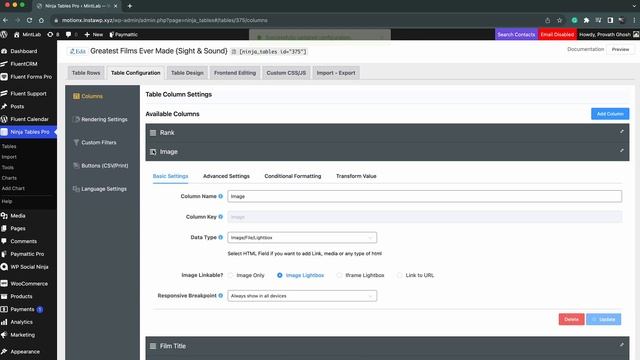
Task: Copy the ninja_tables shortcode icon
Action: point(234,52)
